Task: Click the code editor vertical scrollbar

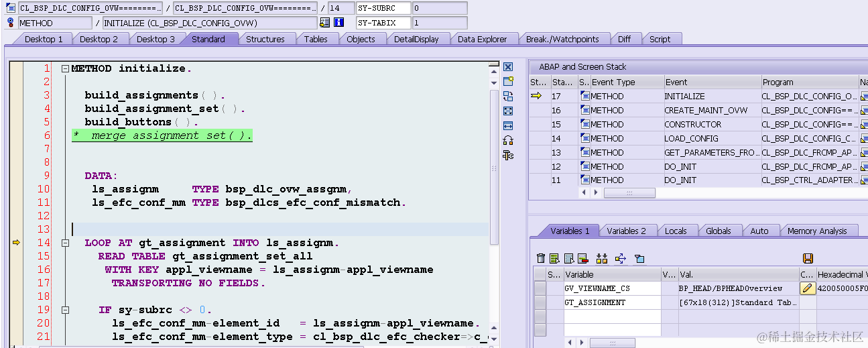Action: coord(495,167)
